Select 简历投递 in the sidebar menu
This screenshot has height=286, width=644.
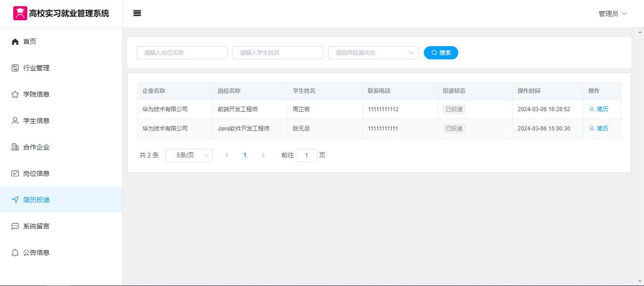pyautogui.click(x=37, y=200)
